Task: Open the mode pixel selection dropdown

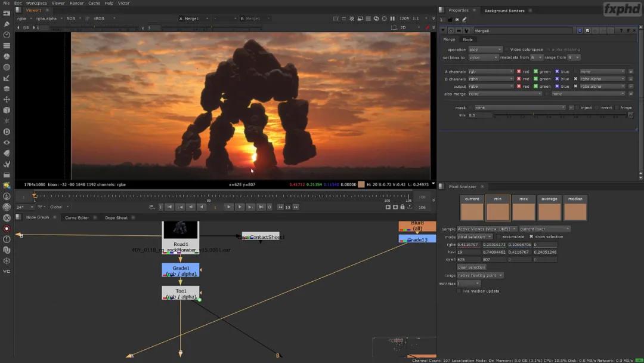Action: tap(474, 237)
